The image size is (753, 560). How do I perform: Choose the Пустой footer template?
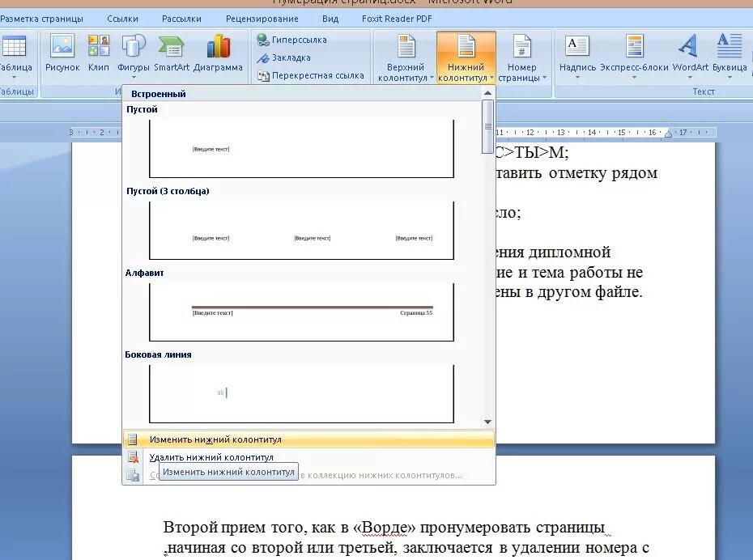pyautogui.click(x=301, y=148)
